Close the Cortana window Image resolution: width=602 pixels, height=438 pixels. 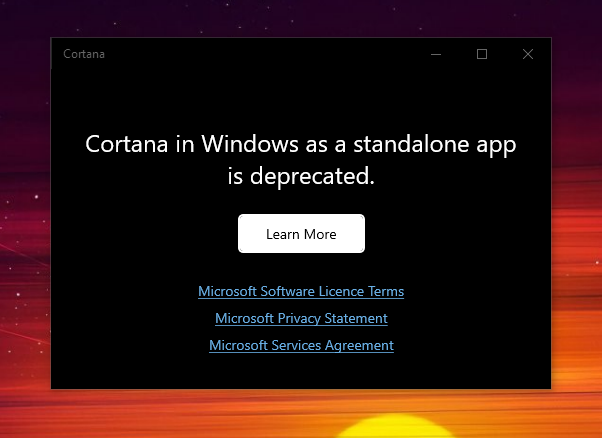click(x=528, y=54)
